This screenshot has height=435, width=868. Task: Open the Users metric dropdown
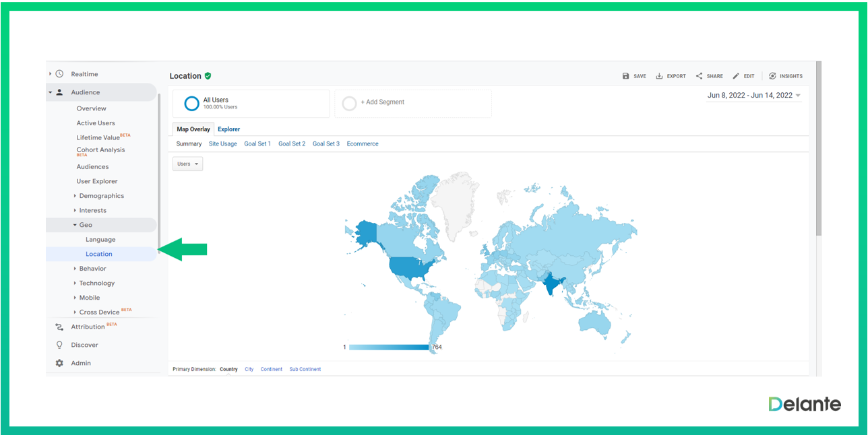(187, 164)
